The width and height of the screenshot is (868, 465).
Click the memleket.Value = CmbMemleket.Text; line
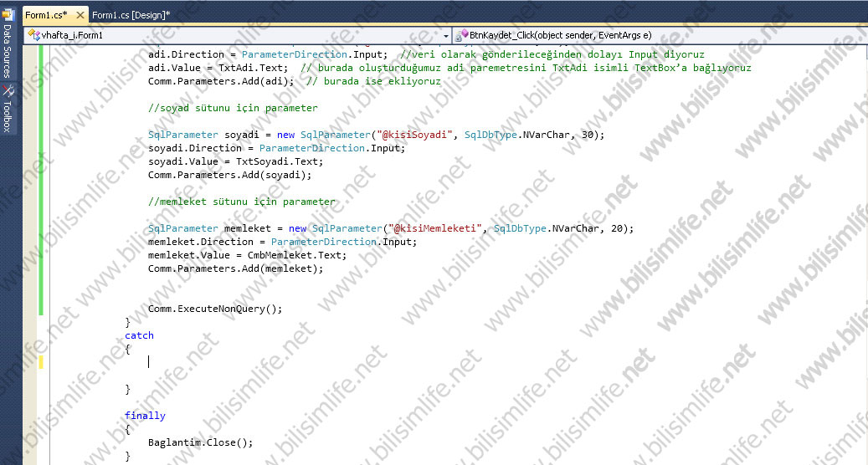point(248,255)
